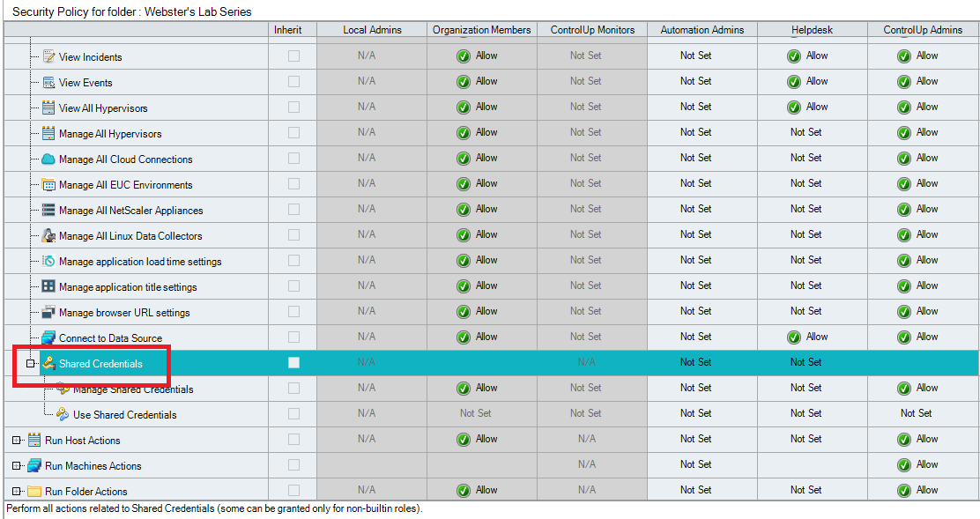Click the View Events row icon
This screenshot has height=519, width=980.
48,83
